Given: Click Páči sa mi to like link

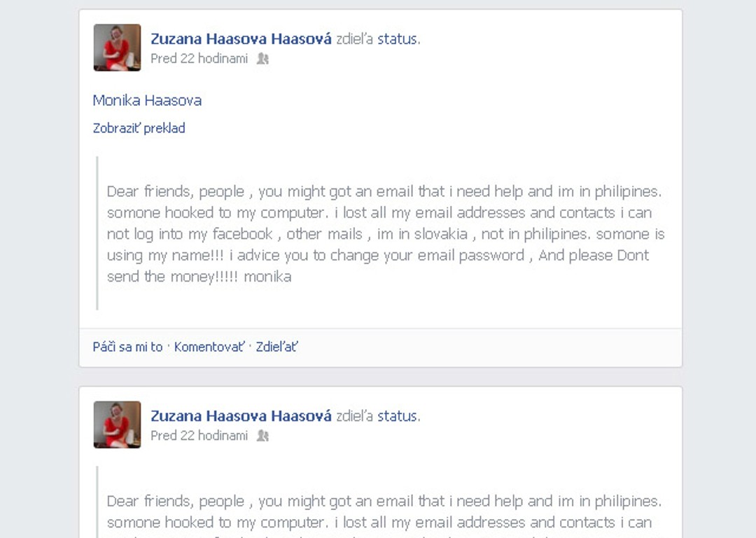Looking at the screenshot, I should coord(128,347).
